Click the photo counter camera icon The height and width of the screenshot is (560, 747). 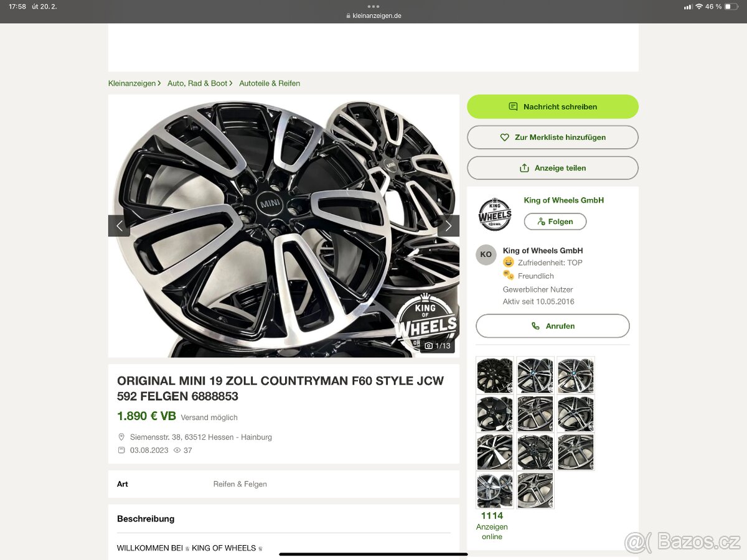click(x=428, y=346)
